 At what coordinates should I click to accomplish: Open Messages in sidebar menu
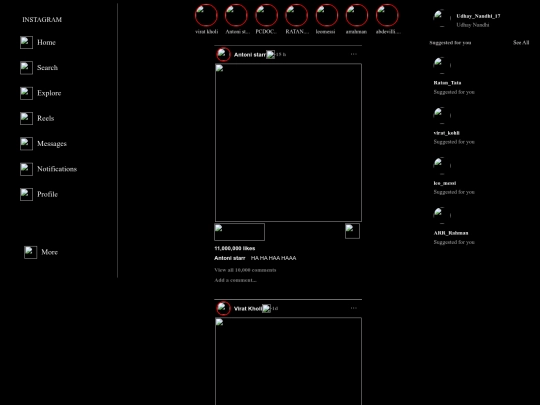[52, 144]
